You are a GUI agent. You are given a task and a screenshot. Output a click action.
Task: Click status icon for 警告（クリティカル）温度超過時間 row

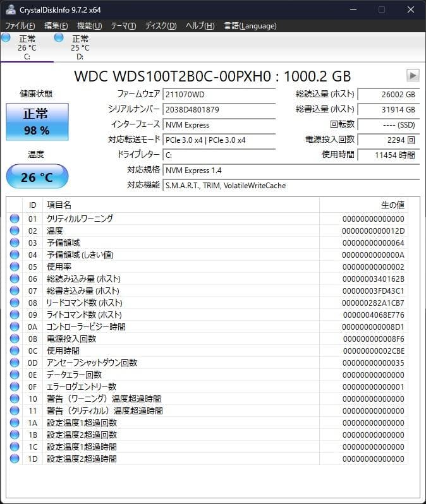click(15, 411)
